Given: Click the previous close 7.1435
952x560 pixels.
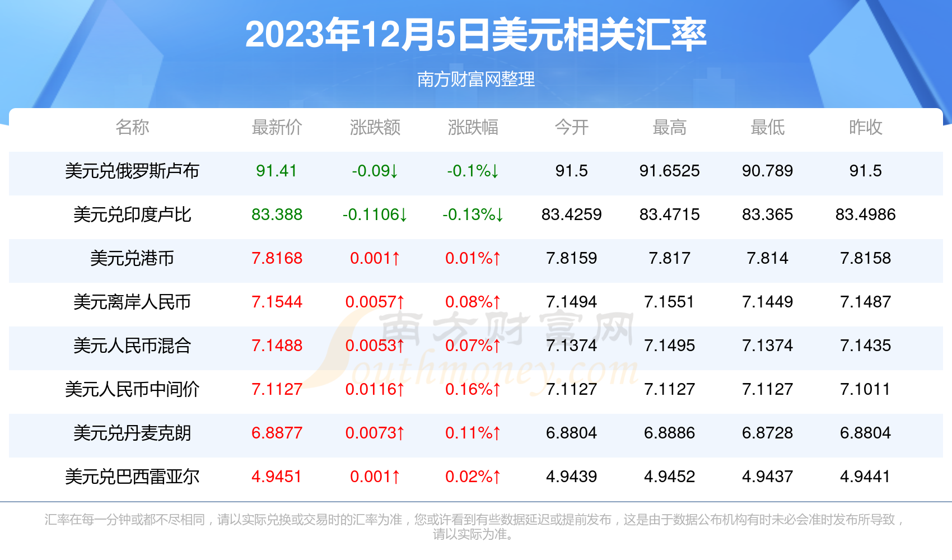Looking at the screenshot, I should point(866,346).
